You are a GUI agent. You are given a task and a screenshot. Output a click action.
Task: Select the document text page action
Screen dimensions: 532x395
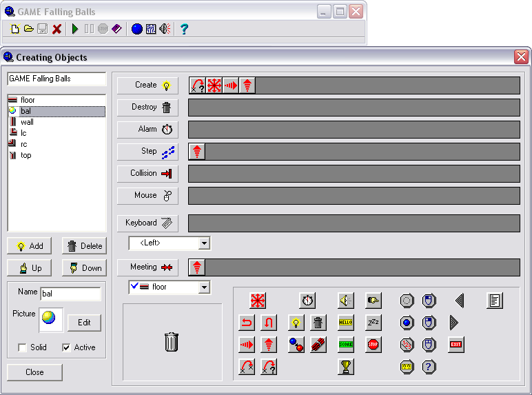click(494, 301)
